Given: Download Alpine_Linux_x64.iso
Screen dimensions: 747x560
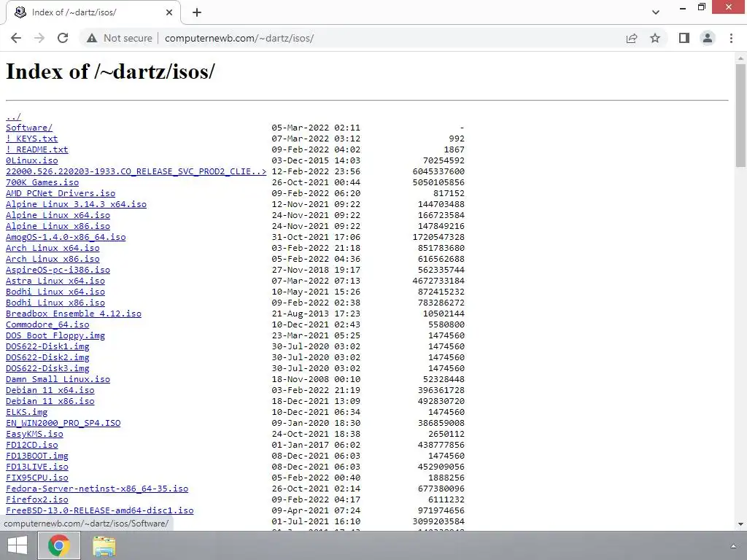Looking at the screenshot, I should point(58,215).
